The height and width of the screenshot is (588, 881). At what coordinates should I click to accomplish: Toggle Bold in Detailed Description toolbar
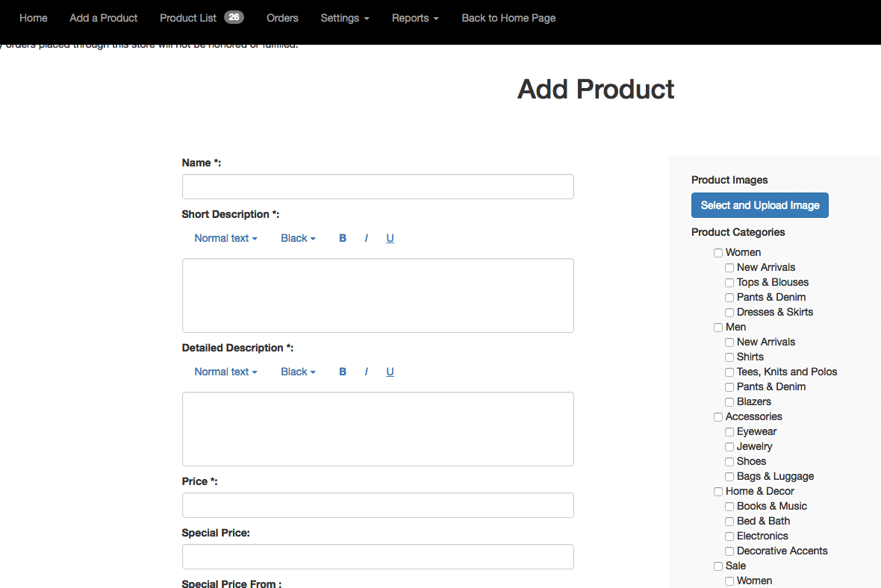pos(343,372)
